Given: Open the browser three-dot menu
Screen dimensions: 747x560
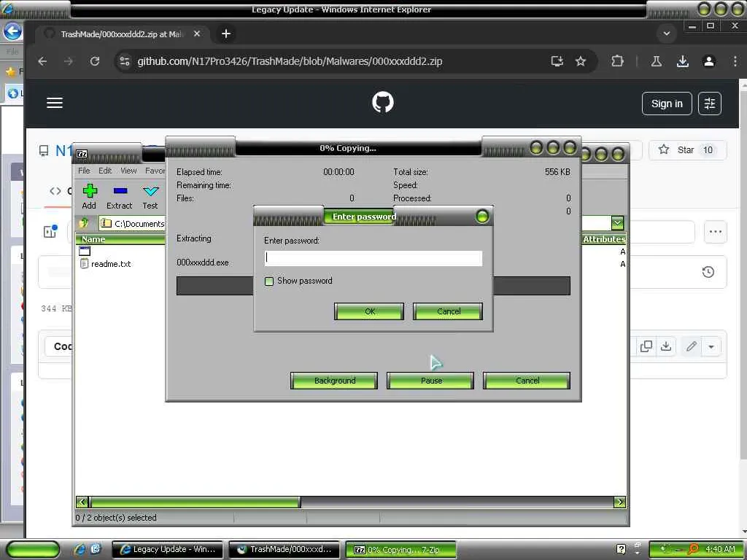Looking at the screenshot, I should point(735,61).
